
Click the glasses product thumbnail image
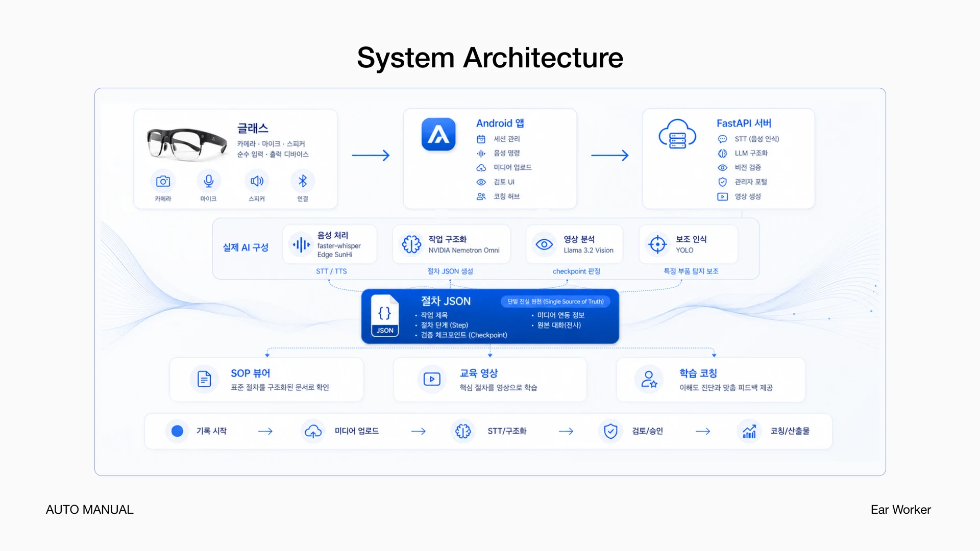187,143
